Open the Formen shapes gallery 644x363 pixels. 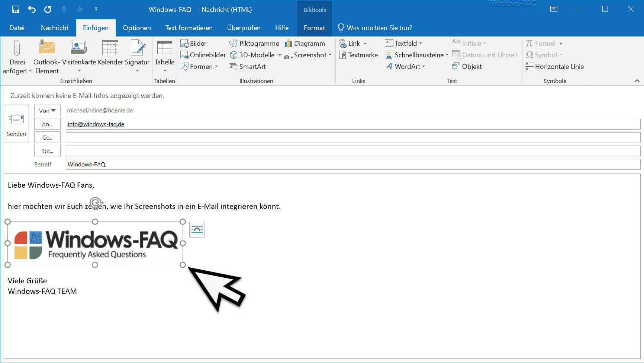click(x=199, y=67)
